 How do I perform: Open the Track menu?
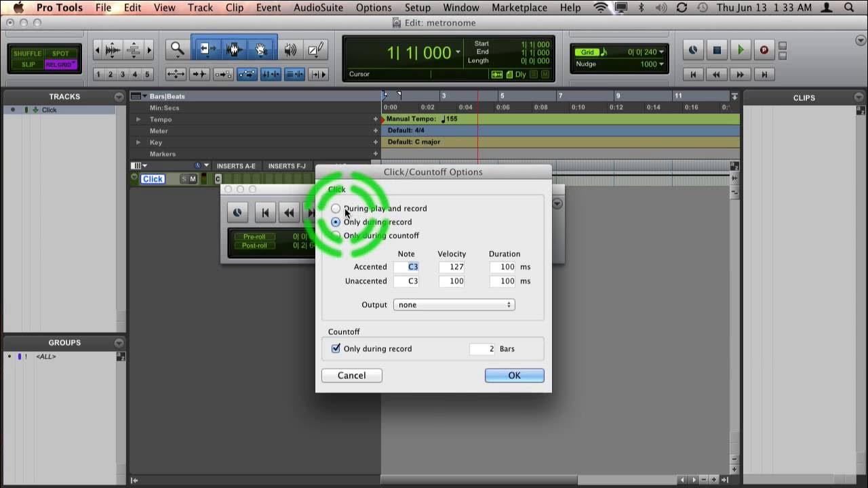coord(200,7)
